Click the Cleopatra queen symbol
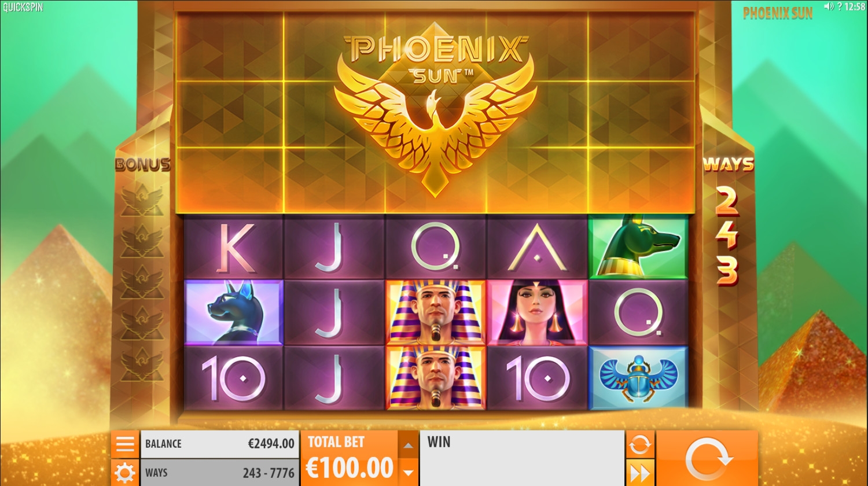Screen dimensions: 868x486 point(537,312)
